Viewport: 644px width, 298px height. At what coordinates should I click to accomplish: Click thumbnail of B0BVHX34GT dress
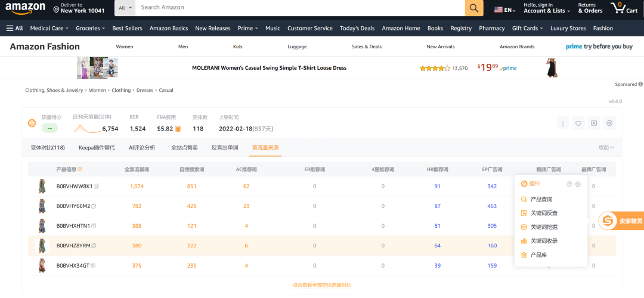[x=42, y=266]
